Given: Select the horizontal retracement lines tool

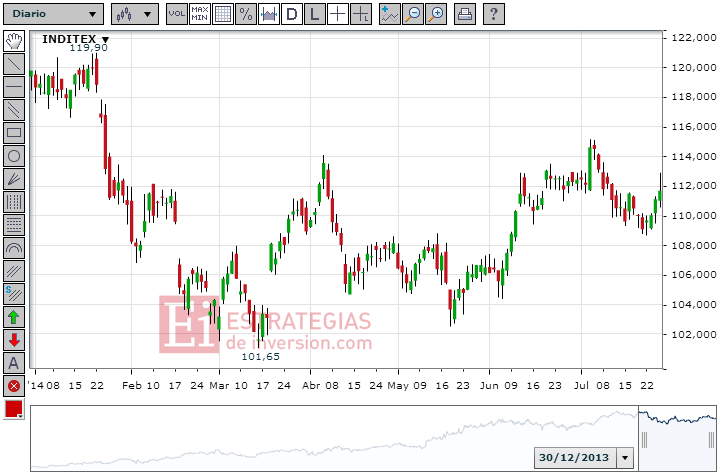Looking at the screenshot, I should pos(14,225).
